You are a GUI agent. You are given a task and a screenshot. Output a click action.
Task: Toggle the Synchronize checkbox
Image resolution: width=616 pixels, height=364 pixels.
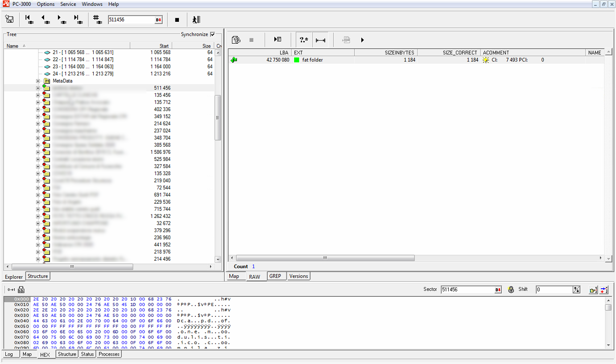(x=212, y=34)
